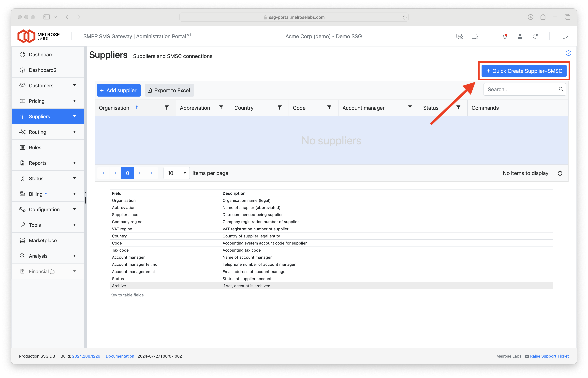This screenshot has height=378, width=588.
Task: Open the user profile icon
Action: coord(520,36)
